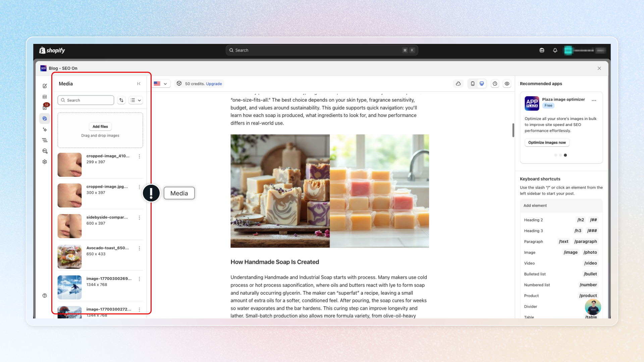Open the checklist icon with 12 badge
The height and width of the screenshot is (362, 644).
[x=45, y=108]
